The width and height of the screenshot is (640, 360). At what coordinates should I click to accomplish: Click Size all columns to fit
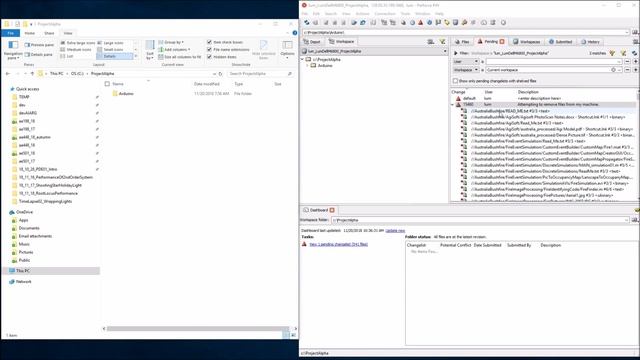(x=180, y=57)
